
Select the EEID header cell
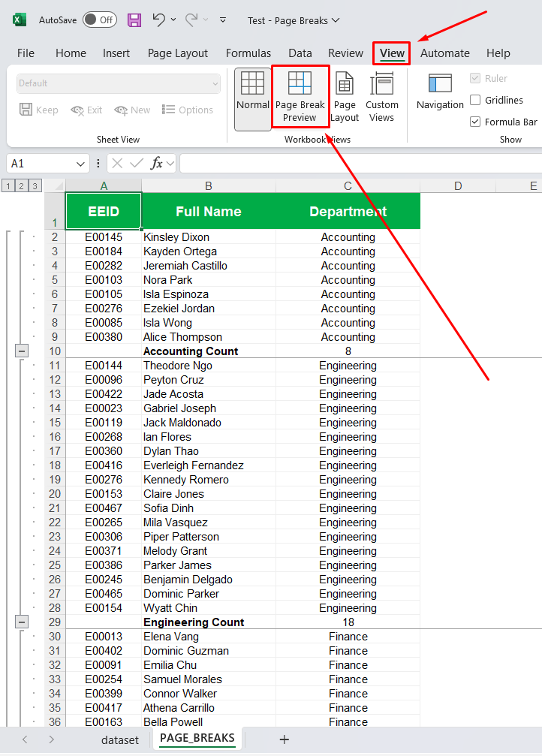click(104, 211)
